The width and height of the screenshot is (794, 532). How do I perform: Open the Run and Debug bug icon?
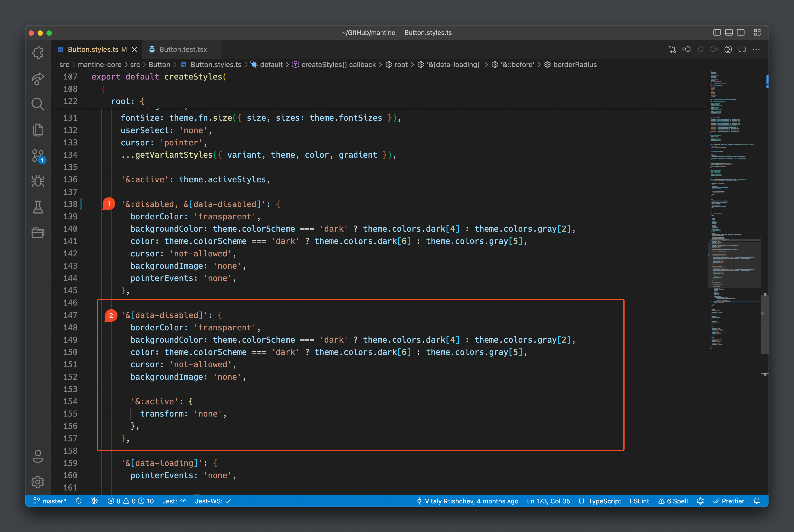point(38,181)
